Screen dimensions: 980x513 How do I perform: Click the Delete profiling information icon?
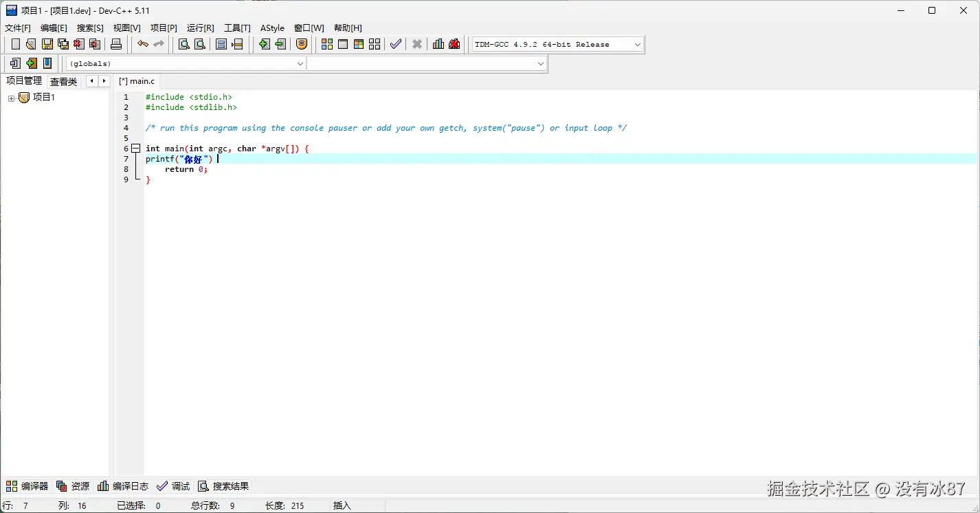pyautogui.click(x=454, y=44)
